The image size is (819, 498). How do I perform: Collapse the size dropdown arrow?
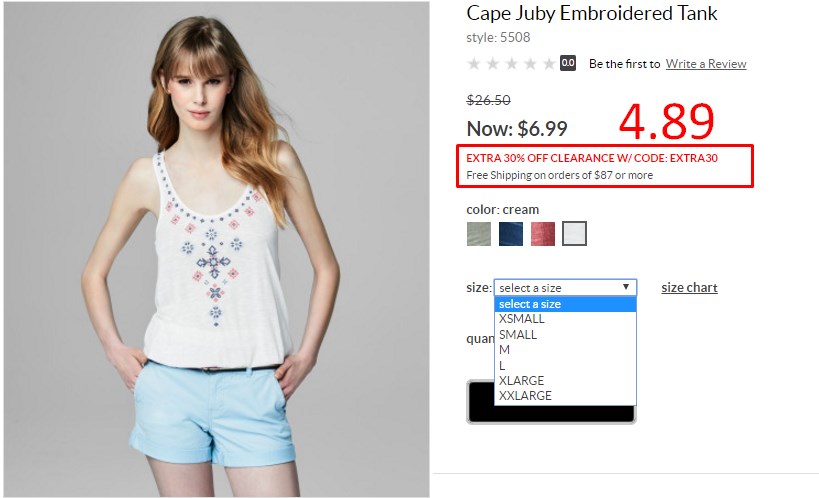pos(626,287)
